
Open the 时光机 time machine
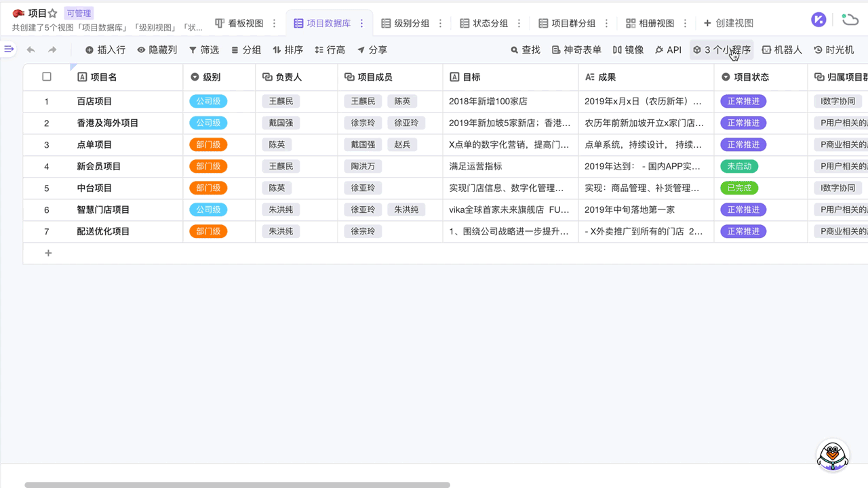pyautogui.click(x=833, y=50)
